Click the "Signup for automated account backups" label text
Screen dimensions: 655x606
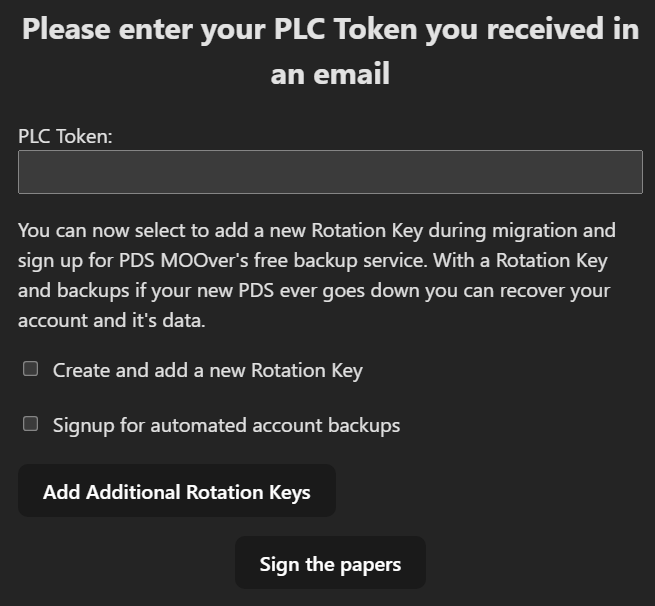pos(226,425)
